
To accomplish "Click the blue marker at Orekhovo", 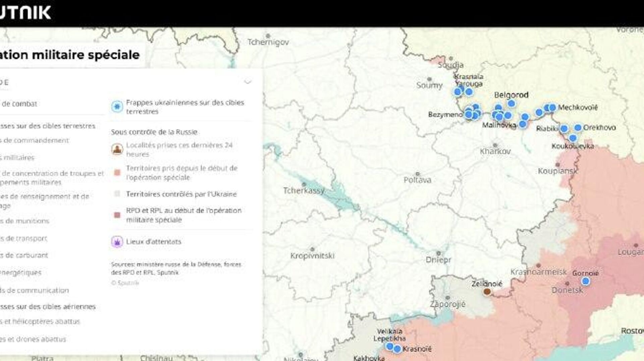I will pos(578,127).
